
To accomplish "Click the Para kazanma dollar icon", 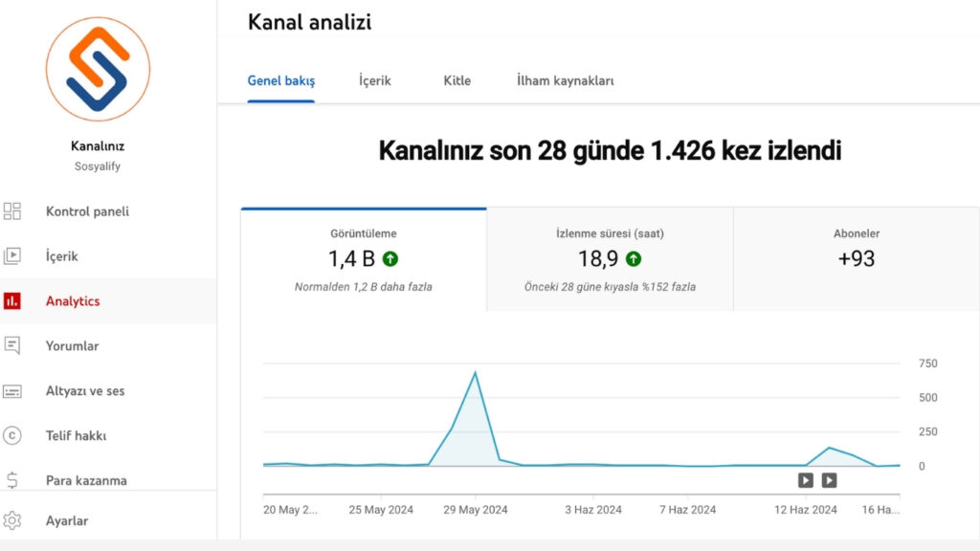I will click(11, 480).
